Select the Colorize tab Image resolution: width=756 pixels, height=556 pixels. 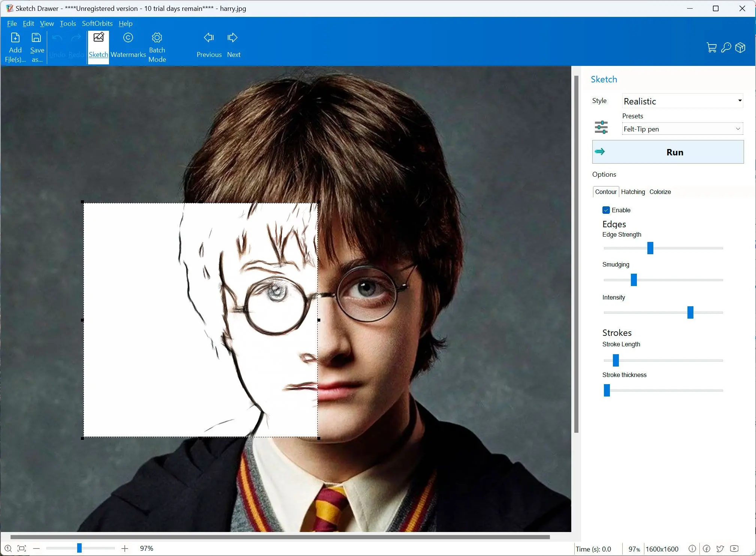pos(660,192)
